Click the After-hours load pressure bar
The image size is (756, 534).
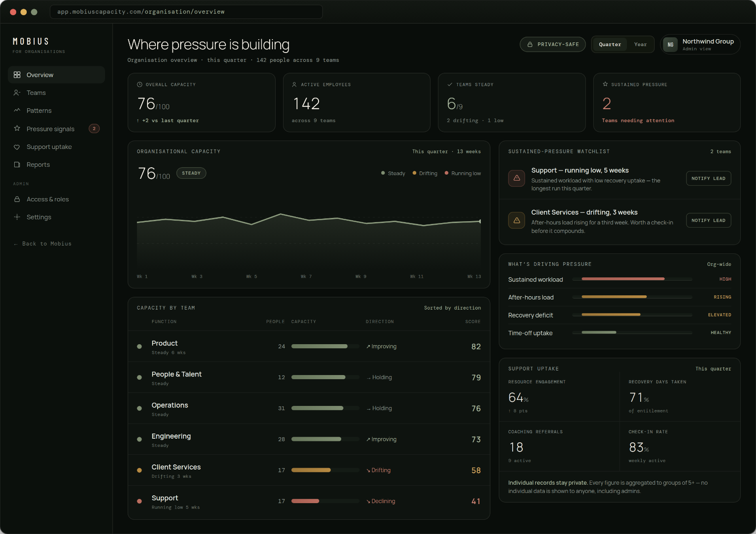click(632, 297)
